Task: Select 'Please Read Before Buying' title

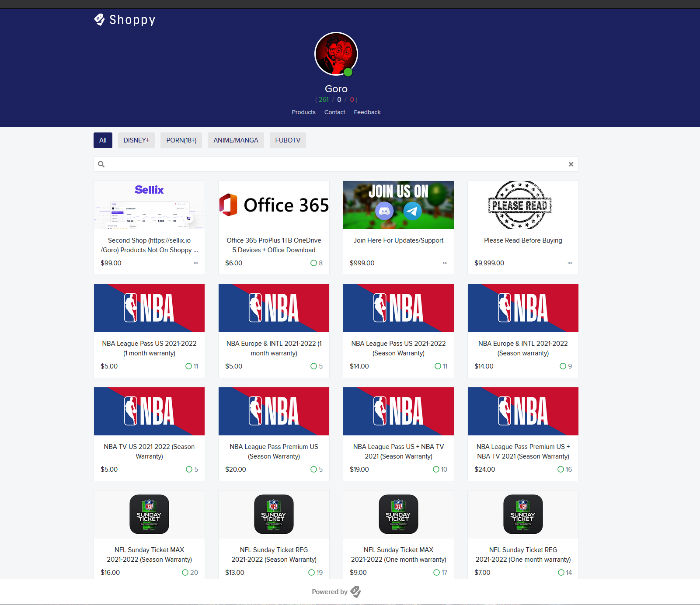Action: pyautogui.click(x=523, y=240)
